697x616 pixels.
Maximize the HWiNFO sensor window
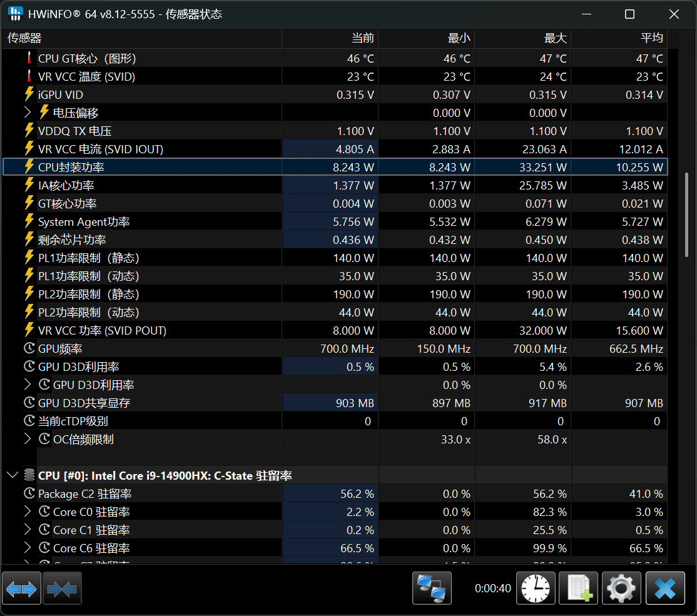coord(629,14)
